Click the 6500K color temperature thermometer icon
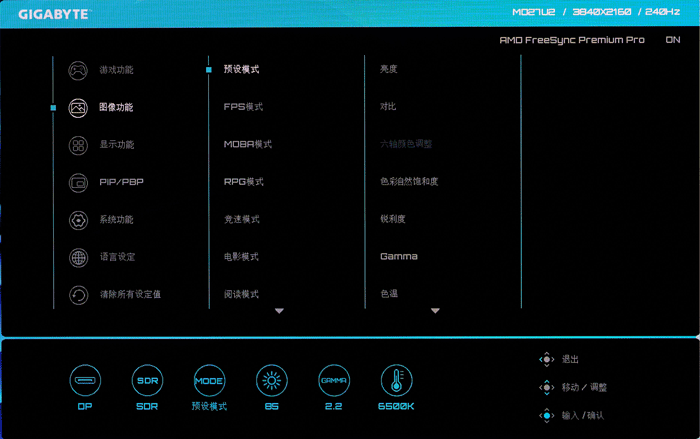 pos(396,380)
